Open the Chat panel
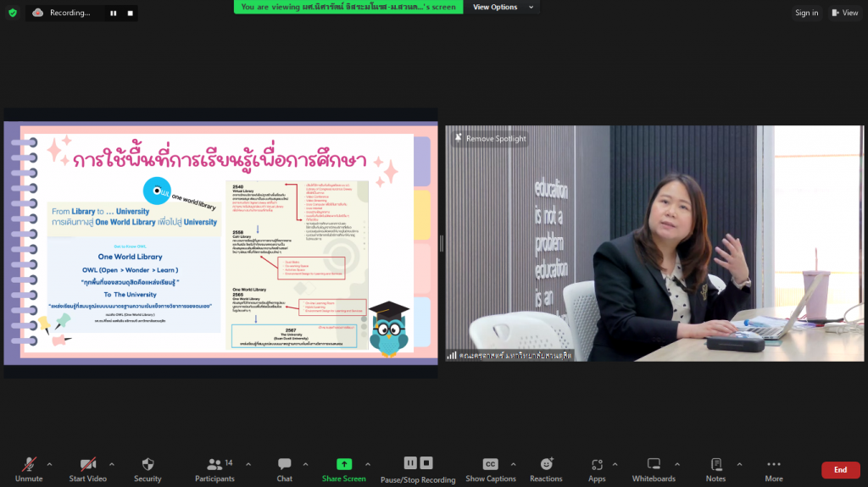Image resolution: width=868 pixels, height=487 pixels. coord(284,465)
